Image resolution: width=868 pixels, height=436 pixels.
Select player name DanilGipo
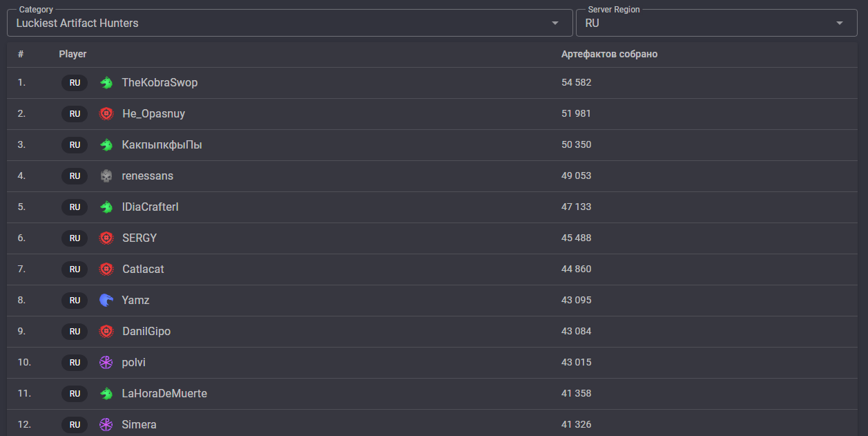click(x=146, y=332)
